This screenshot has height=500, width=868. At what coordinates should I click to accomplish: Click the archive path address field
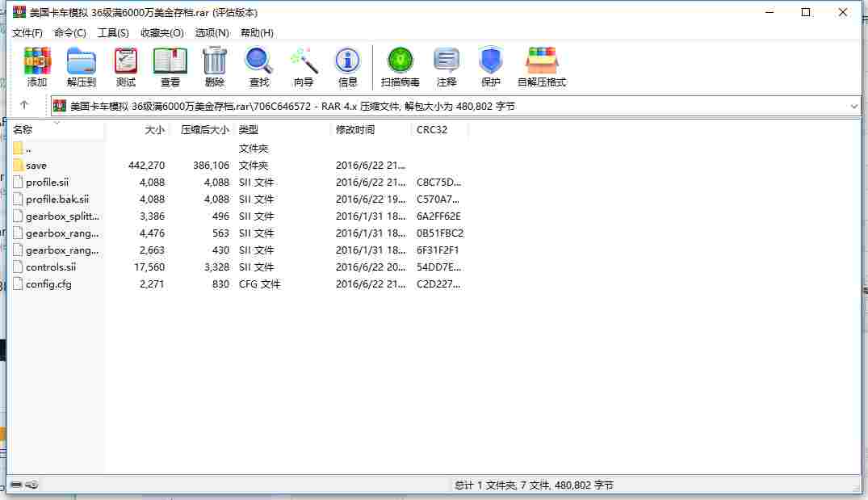(455, 107)
